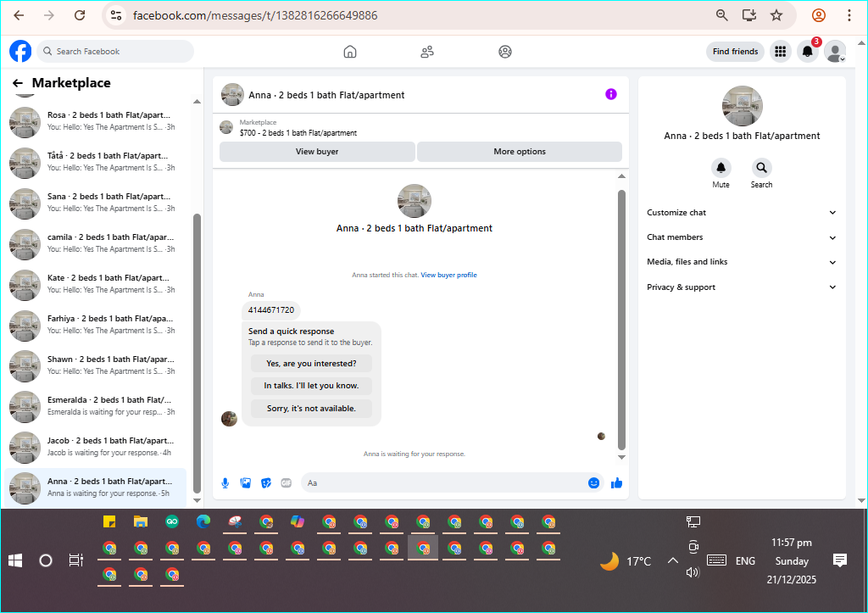Open the Groups icon in top navigation
The image size is (868, 613).
click(x=505, y=52)
